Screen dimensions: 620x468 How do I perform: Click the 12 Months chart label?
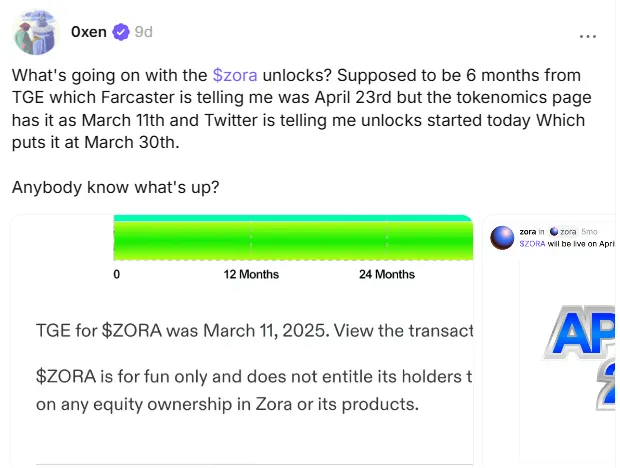pyautogui.click(x=251, y=274)
